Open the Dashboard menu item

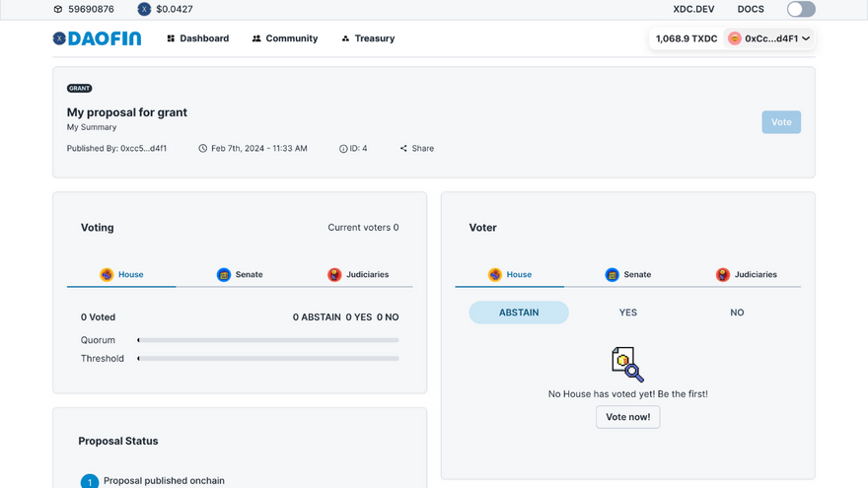[197, 38]
